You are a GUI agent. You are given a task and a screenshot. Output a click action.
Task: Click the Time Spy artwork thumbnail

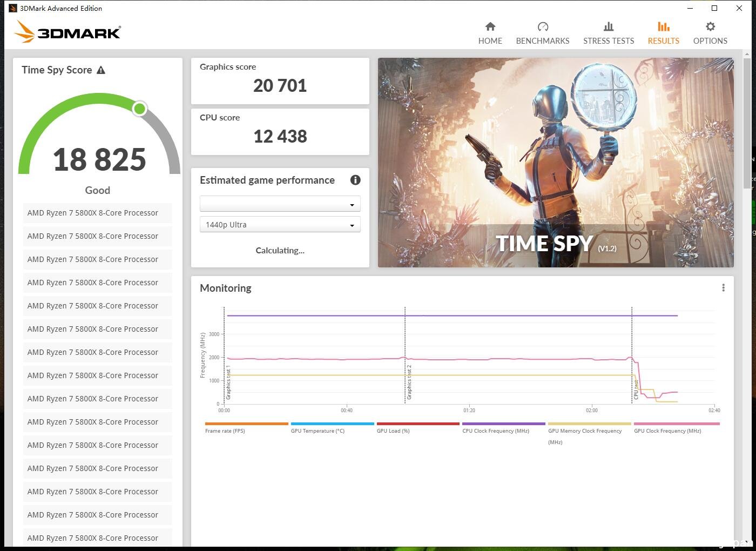556,163
